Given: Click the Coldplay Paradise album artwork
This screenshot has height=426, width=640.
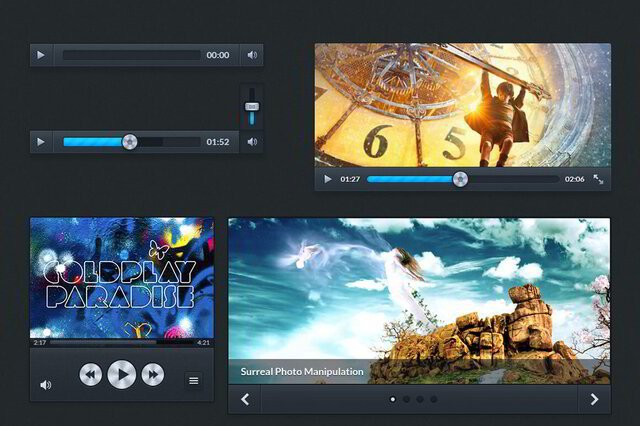Looking at the screenshot, I should tap(121, 278).
